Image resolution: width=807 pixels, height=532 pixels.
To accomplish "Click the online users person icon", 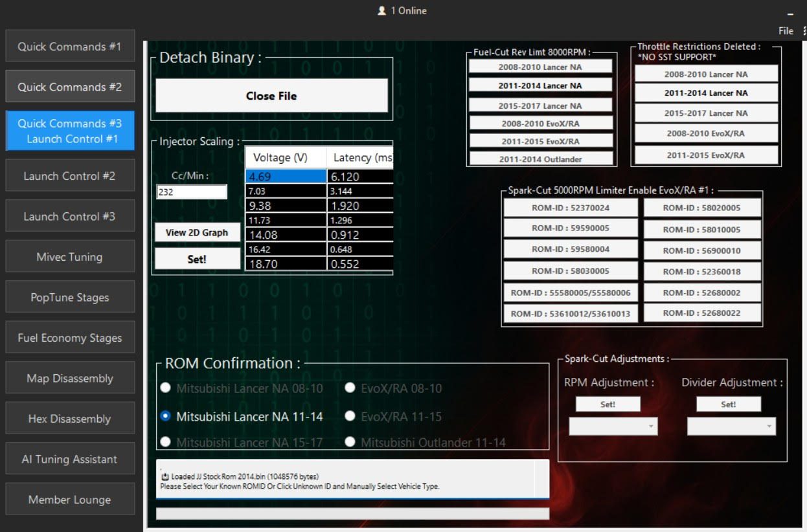I will 381,11.
